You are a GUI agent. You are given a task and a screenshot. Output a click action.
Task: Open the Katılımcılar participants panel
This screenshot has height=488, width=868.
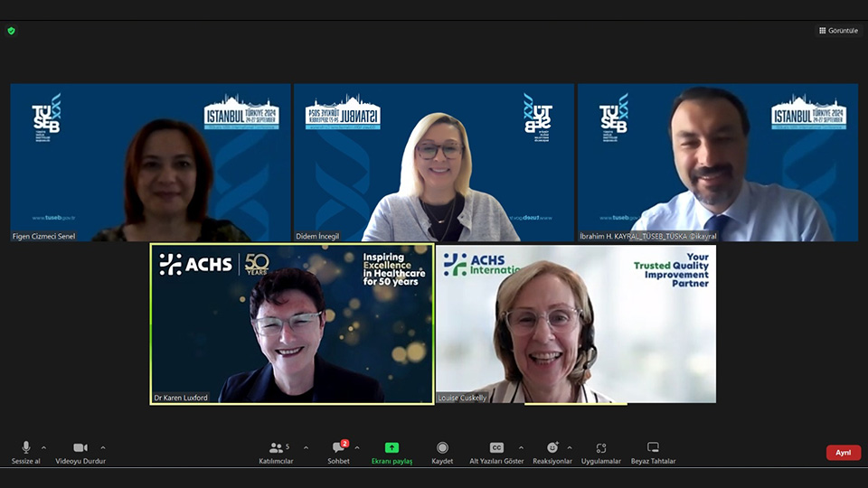click(278, 448)
